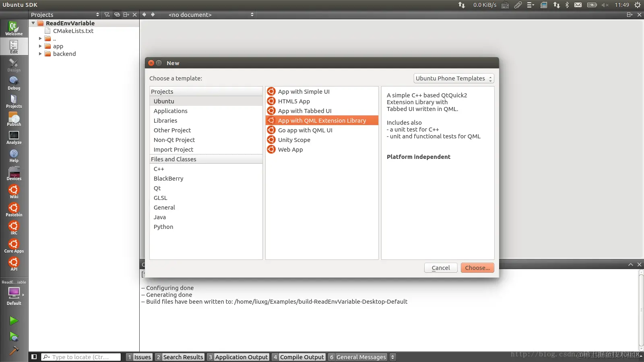The height and width of the screenshot is (362, 644).
Task: Open the Projects pane view selector
Action: coord(65,15)
